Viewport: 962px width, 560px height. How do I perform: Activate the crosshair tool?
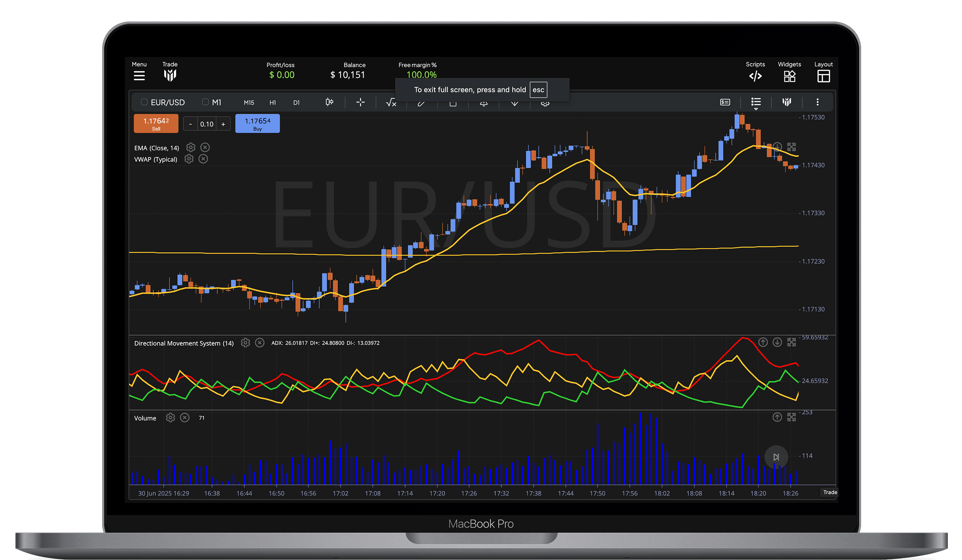(x=360, y=103)
